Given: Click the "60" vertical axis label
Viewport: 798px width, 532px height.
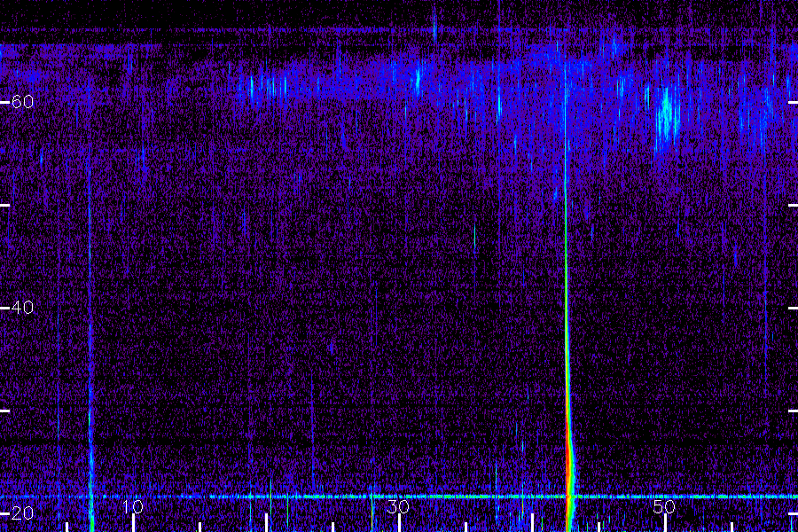Looking at the screenshot, I should [22, 102].
